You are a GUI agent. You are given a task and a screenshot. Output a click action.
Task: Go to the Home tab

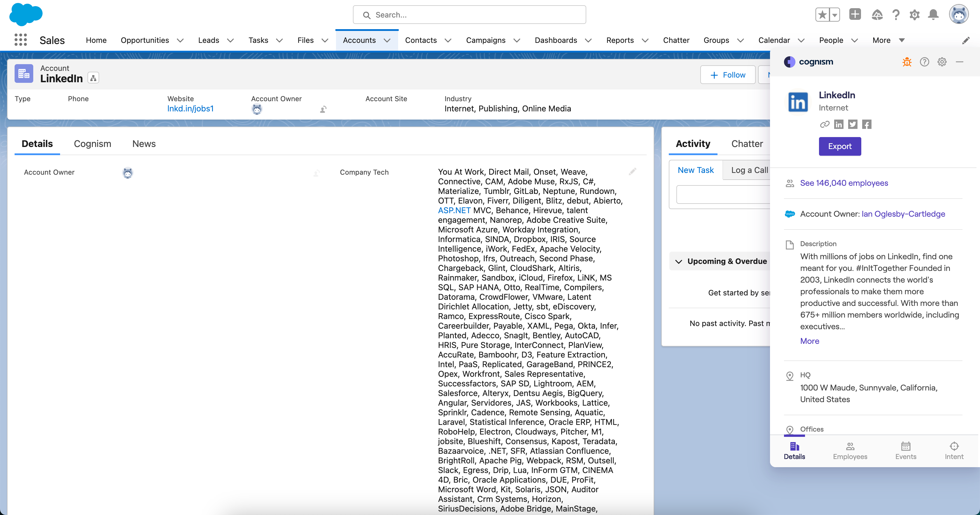[x=96, y=40]
